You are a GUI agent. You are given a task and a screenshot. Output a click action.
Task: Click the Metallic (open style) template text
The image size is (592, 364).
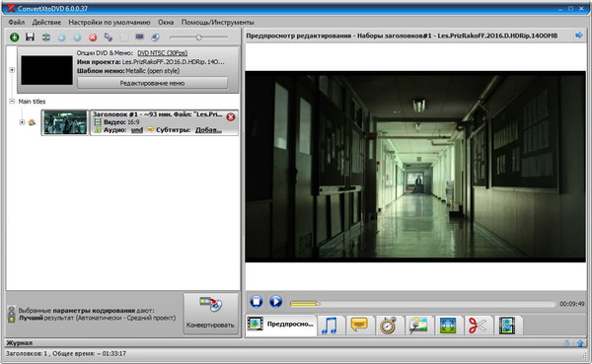coord(153,71)
